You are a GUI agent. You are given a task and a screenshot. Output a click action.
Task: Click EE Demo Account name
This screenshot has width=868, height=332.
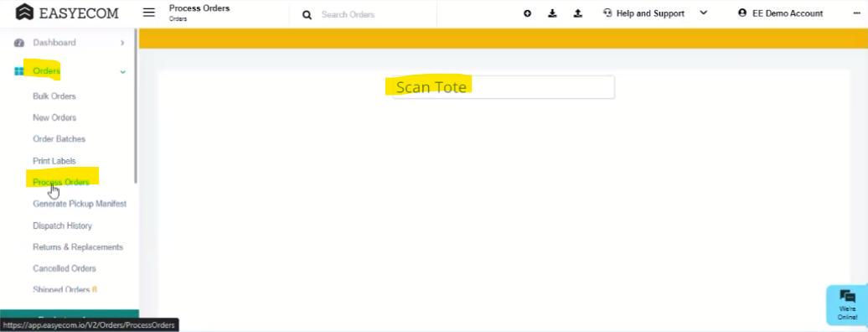coord(788,13)
